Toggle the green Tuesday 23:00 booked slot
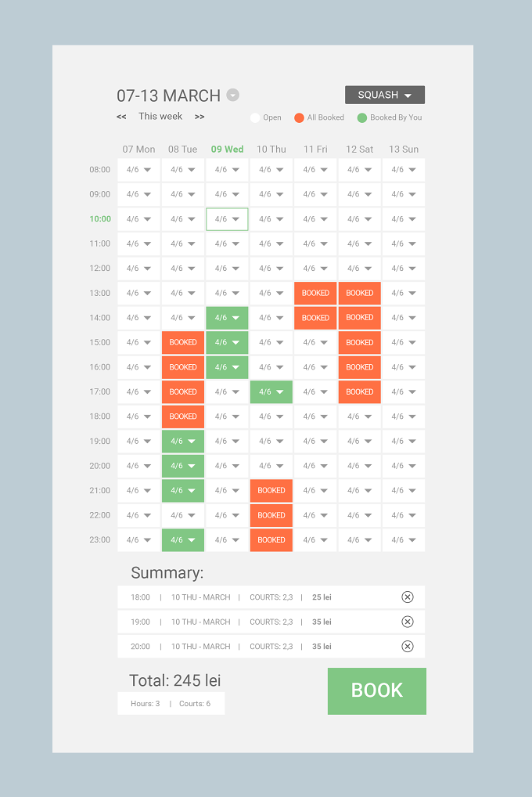This screenshot has height=797, width=532. click(183, 539)
